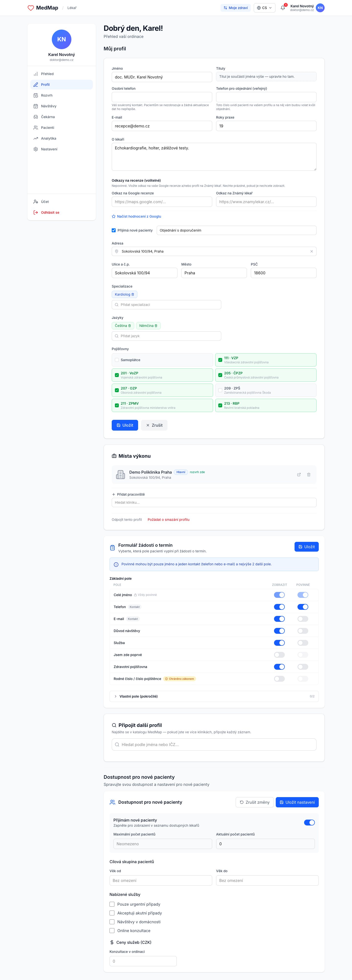Open the Objednání s doporučením dropdown
Viewport: 352px width, 980px height.
point(236,231)
